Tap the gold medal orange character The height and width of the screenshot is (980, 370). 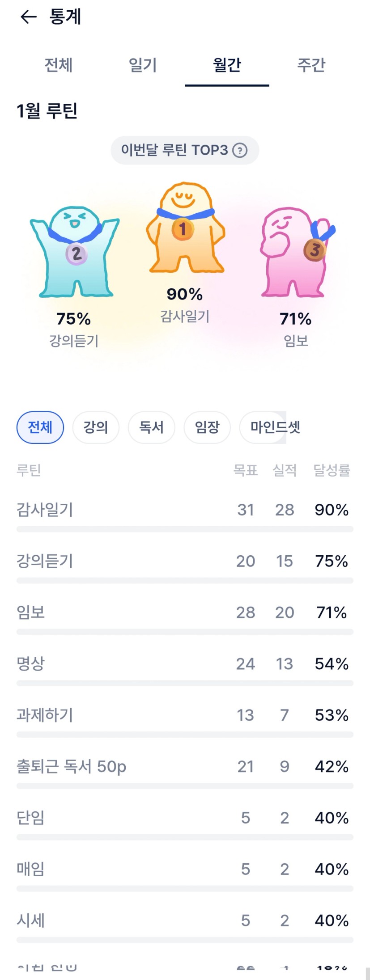(x=185, y=228)
